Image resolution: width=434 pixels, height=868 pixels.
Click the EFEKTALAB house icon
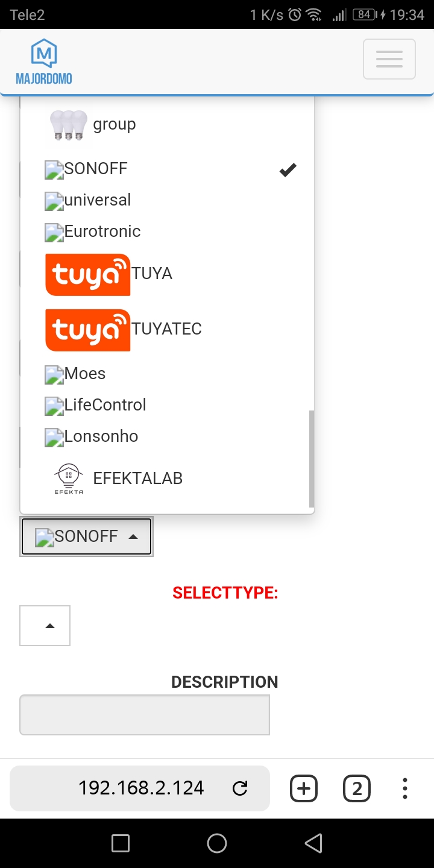click(68, 476)
